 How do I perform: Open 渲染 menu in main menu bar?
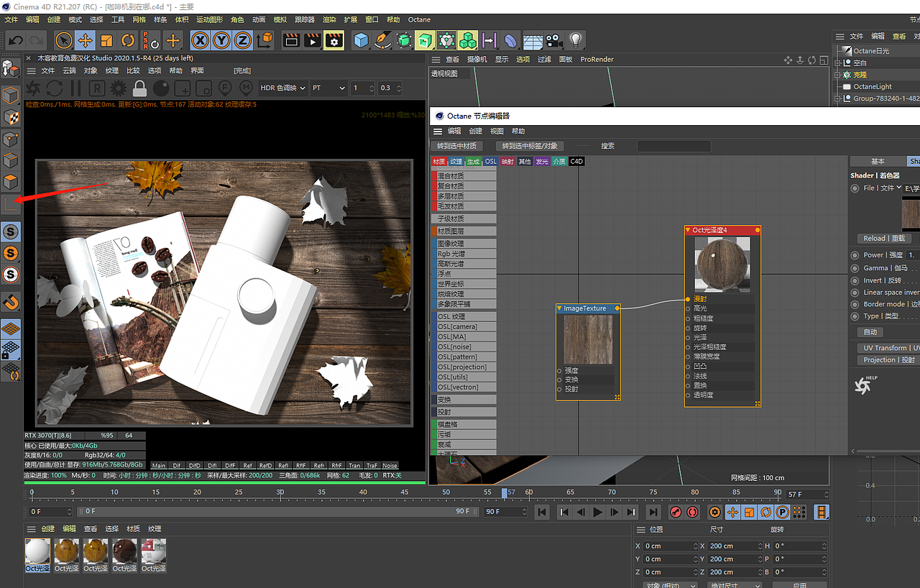[329, 19]
